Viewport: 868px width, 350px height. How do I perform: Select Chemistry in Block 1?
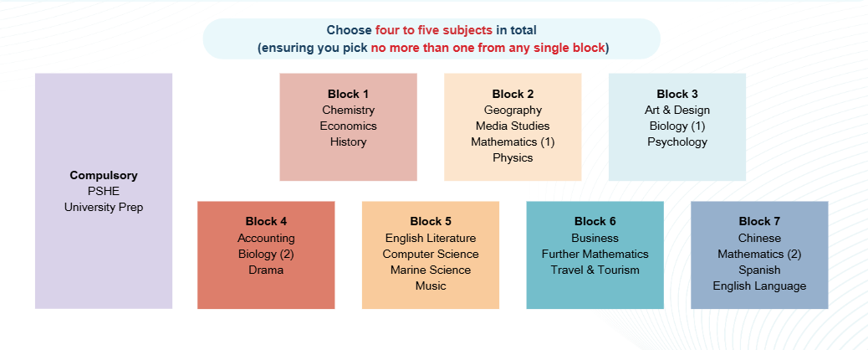tap(348, 110)
